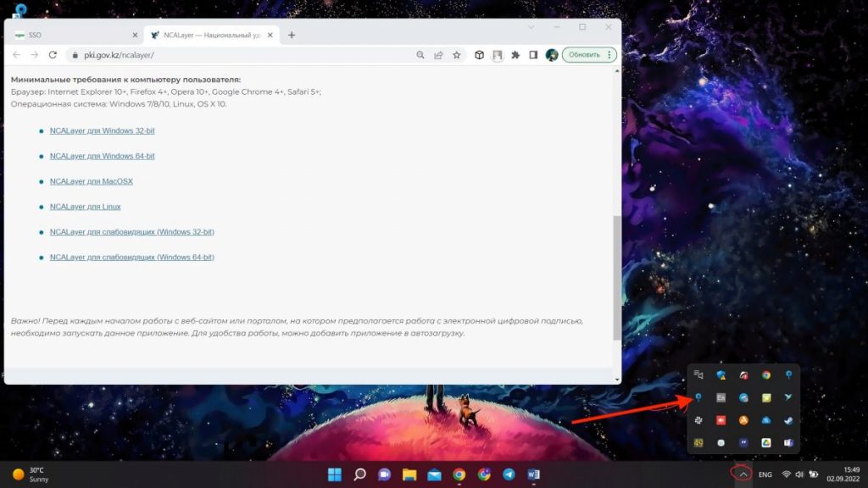Viewport: 868px width, 488px height.
Task: Open the NCALayer tray icon beside the En icon
Action: (x=698, y=397)
